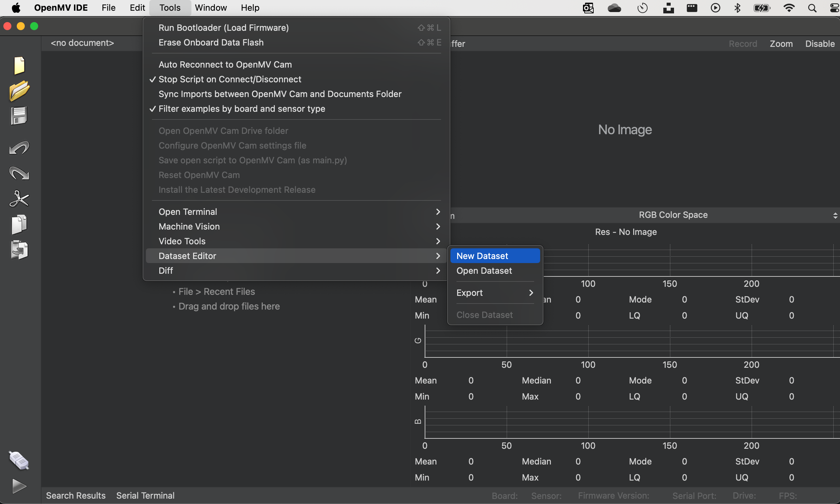
Task: Click the Wi-Fi icon in menu bar
Action: point(789,8)
